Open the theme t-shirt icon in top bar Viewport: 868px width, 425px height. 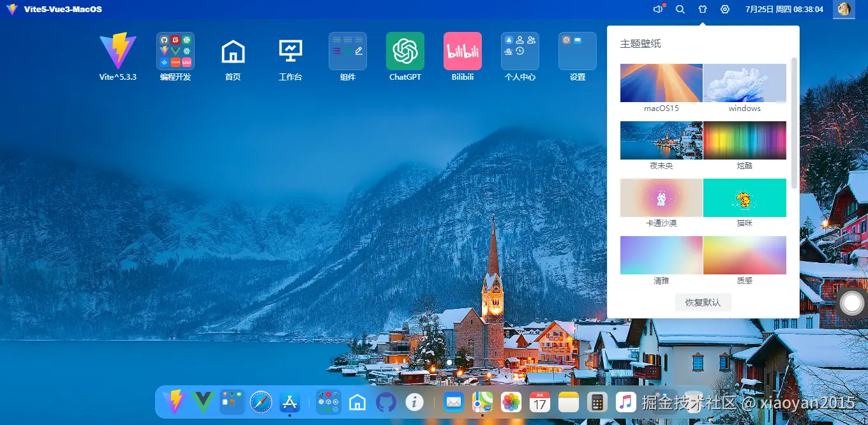tap(702, 9)
